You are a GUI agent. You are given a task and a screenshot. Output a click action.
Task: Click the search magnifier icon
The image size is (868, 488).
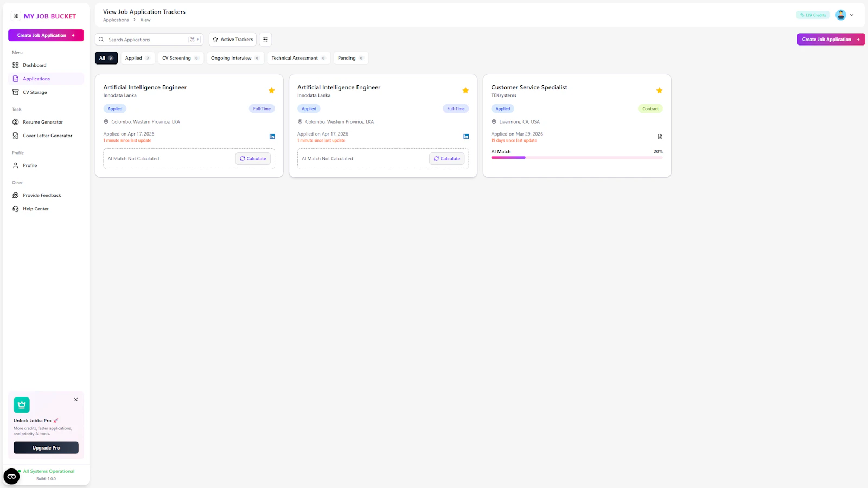(101, 40)
